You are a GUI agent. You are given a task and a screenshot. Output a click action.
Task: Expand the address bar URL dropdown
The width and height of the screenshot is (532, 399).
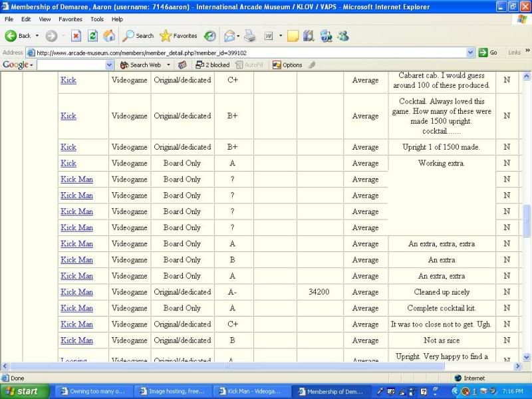[x=471, y=53]
